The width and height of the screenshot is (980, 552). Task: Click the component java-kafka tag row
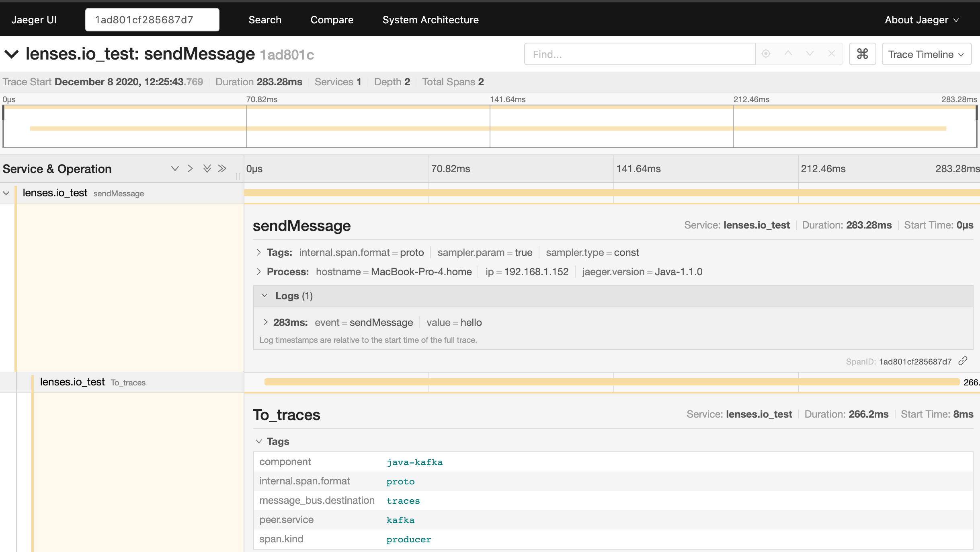coord(613,462)
